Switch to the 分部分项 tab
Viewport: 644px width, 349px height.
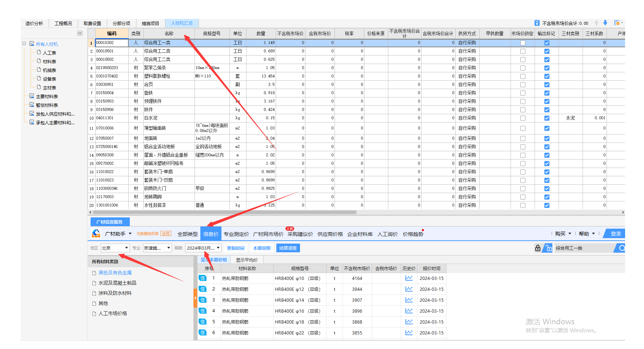click(121, 23)
